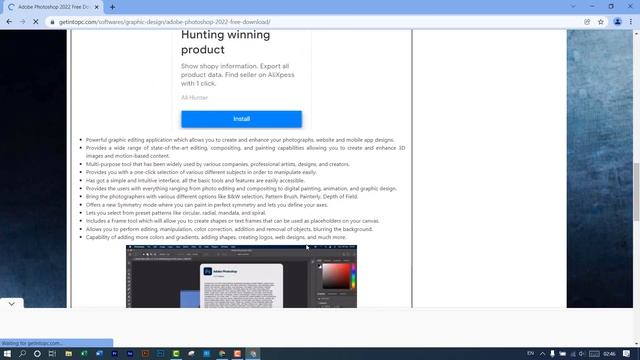Image resolution: width=640 pixels, height=360 pixels.
Task: Open the AII Hunter ad link
Action: point(194,98)
